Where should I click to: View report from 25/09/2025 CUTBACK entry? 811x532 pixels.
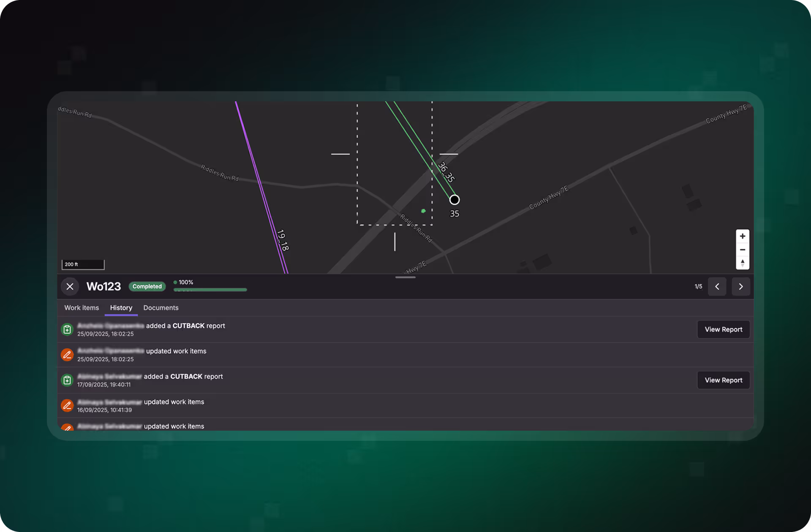click(723, 329)
